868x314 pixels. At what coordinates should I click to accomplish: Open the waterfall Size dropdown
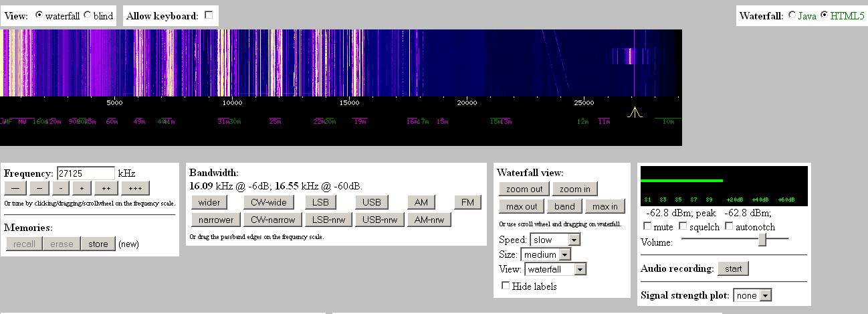tap(546, 254)
